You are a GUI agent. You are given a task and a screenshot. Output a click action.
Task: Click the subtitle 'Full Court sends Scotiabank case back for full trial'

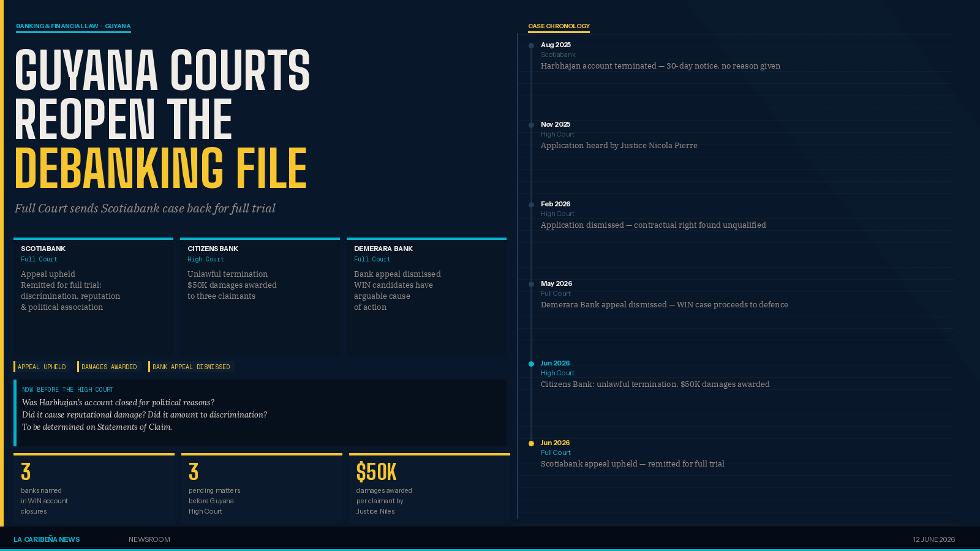[x=145, y=209]
